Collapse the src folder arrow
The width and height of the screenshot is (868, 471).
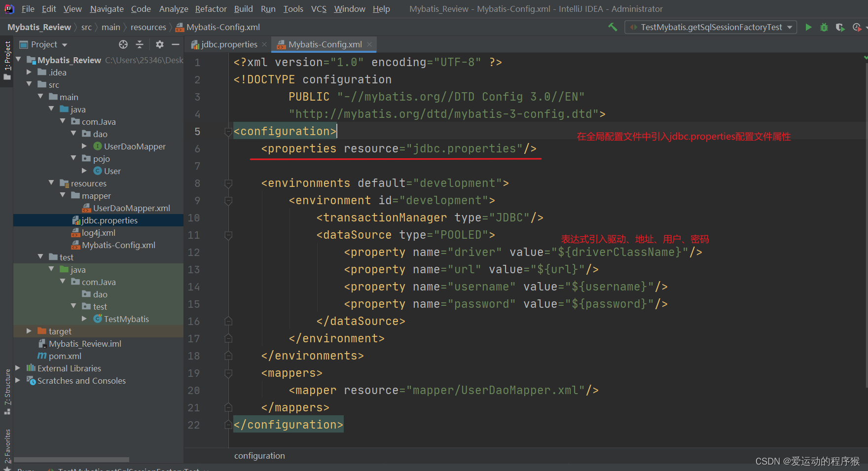click(29, 85)
